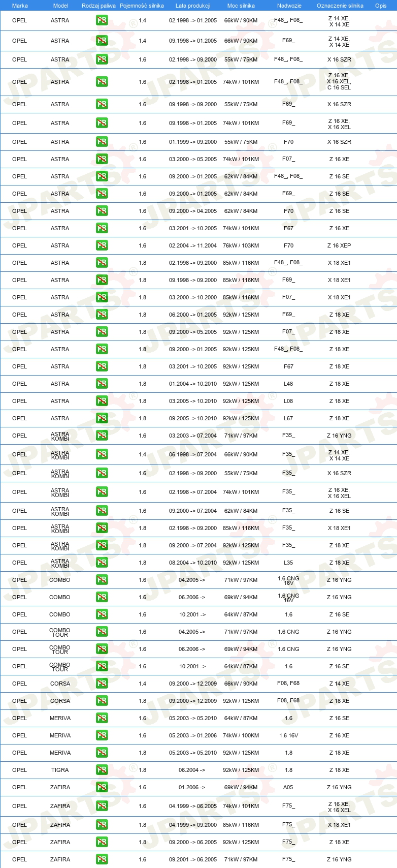397x868 pixels.
Task: Click the fuel type icon in the TIGRA row
Action: point(102,770)
